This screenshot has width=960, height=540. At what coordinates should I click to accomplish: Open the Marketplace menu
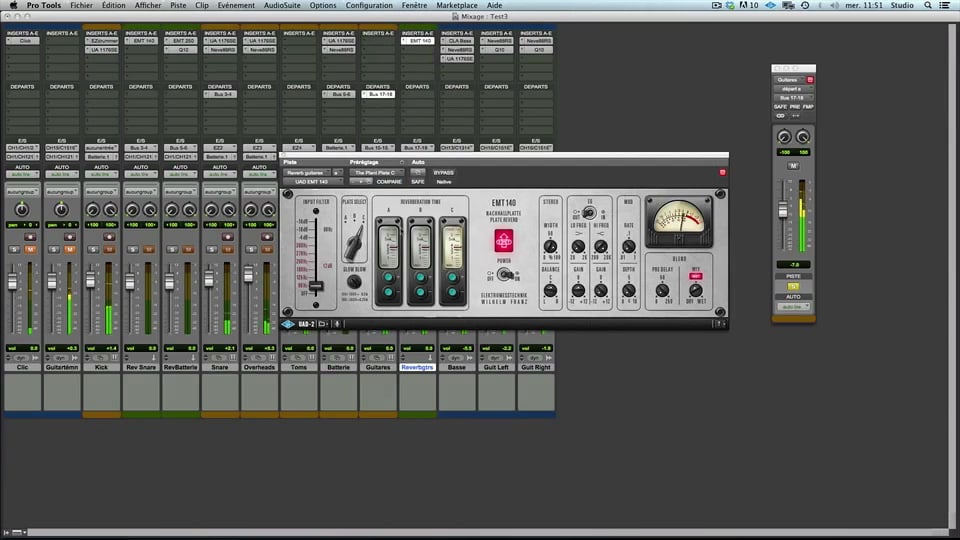(x=457, y=5)
